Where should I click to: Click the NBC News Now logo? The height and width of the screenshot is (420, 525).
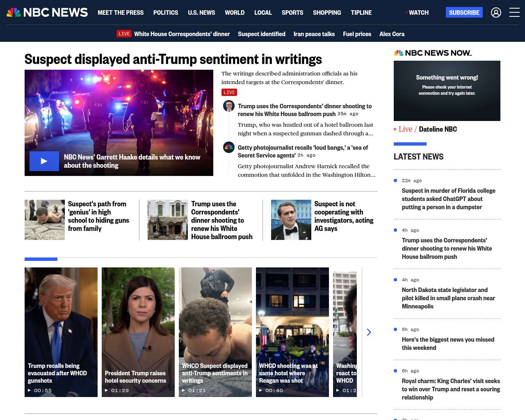pyautogui.click(x=433, y=53)
